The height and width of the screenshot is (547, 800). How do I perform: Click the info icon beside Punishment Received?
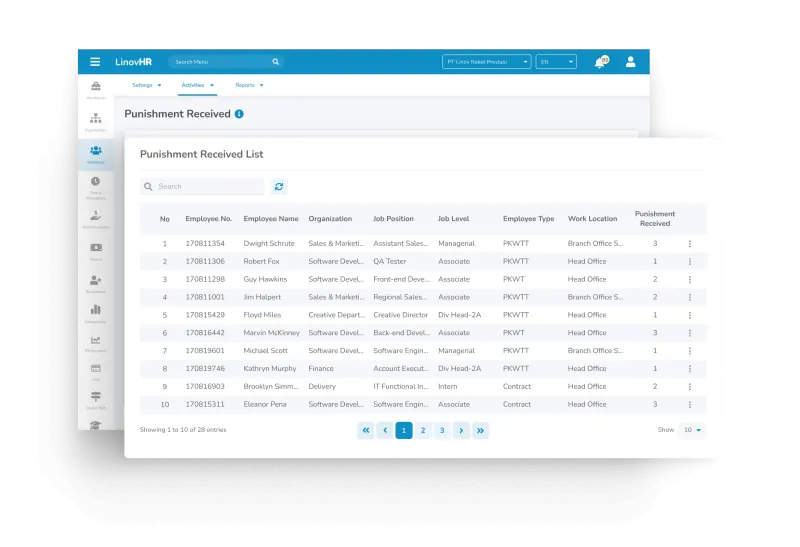coord(239,114)
